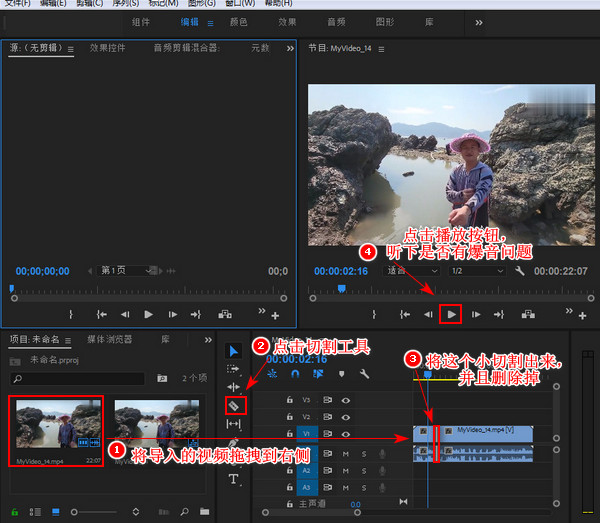The image size is (600, 523).
Task: Open the 1/2 playback resolution dropdown
Action: coord(477,271)
